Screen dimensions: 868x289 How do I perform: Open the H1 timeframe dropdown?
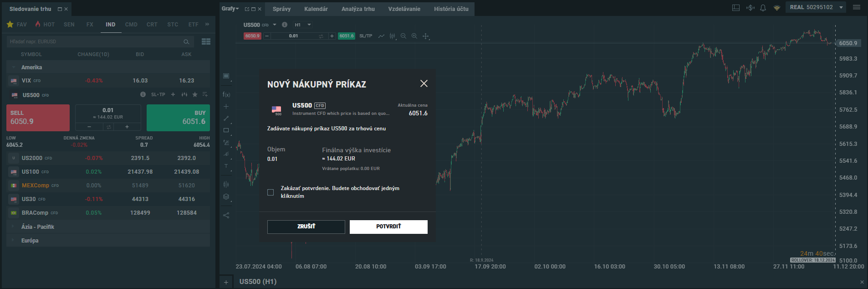pos(303,25)
